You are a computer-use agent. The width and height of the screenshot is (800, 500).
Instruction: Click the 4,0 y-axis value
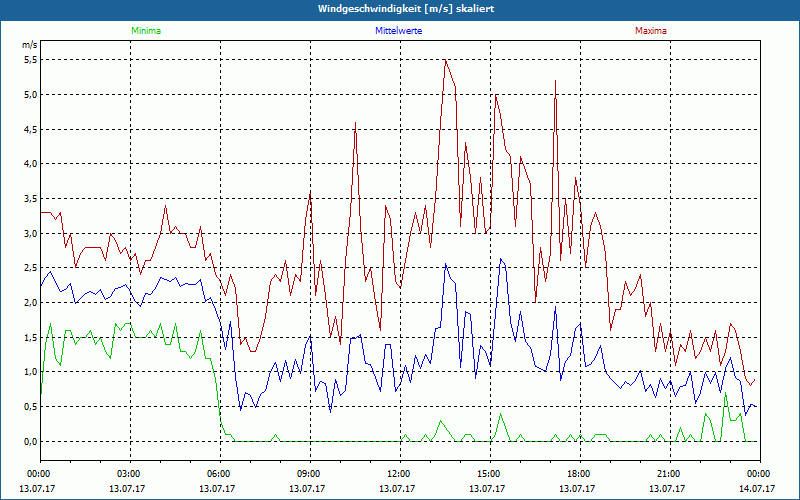(31, 164)
